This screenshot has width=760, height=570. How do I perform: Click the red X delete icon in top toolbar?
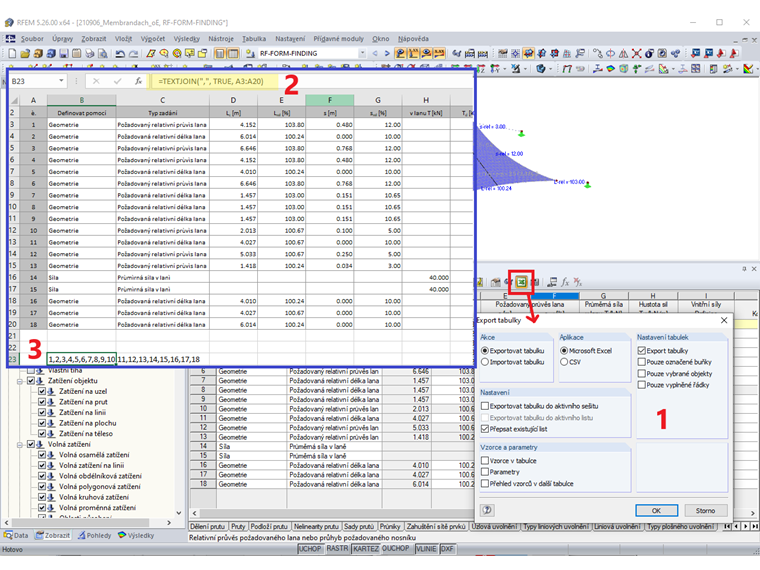point(636,53)
